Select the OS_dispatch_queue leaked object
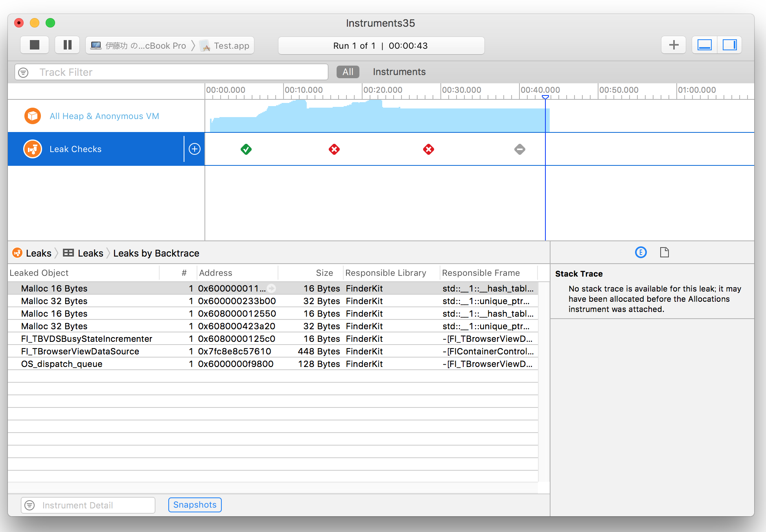This screenshot has height=532, width=766. [62, 364]
